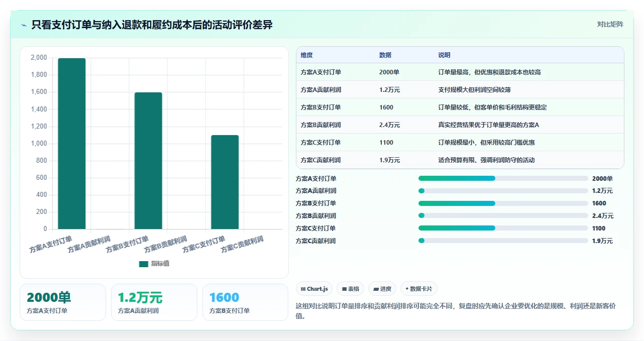This screenshot has height=341, width=644.
Task: Click 订单量最高，但优惠和退款成本也较高 description
Action: click(490, 72)
